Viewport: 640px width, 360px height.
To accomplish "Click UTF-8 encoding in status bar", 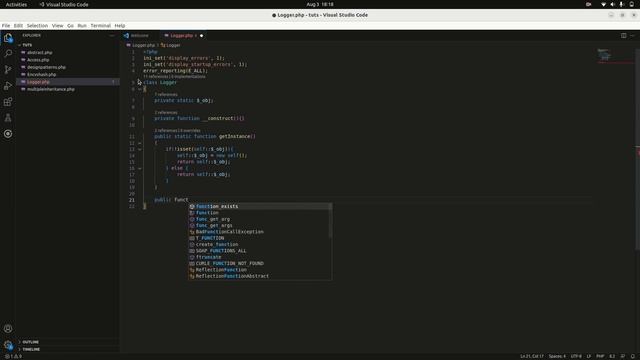I will pyautogui.click(x=576, y=356).
